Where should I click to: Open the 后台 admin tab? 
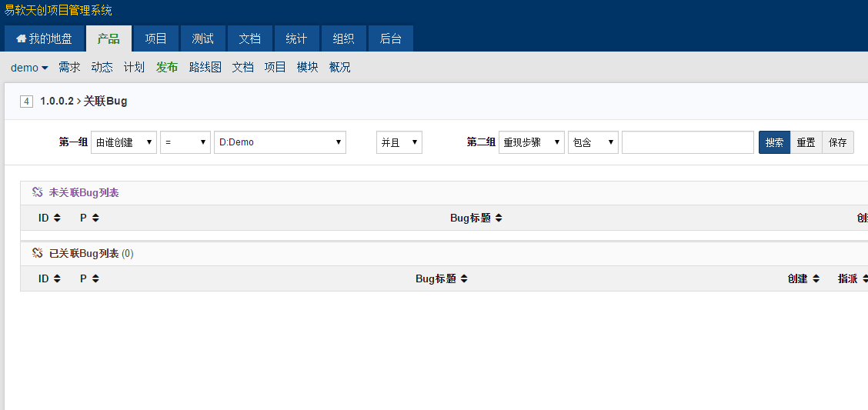pos(390,38)
